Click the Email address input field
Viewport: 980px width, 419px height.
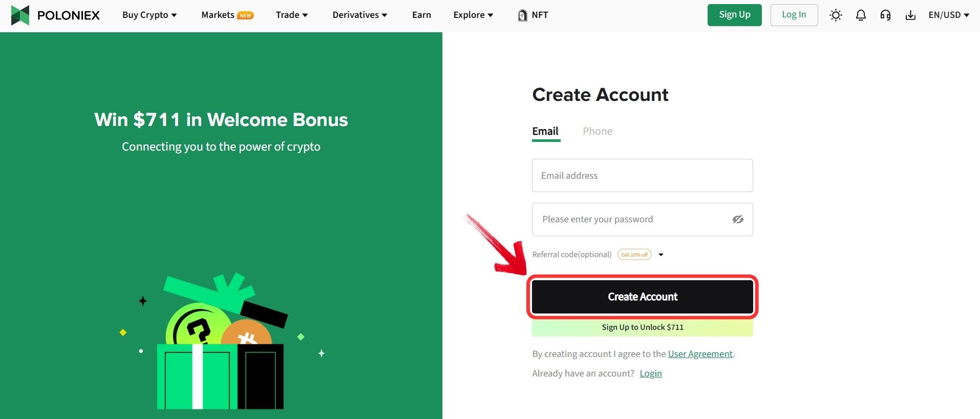pos(642,175)
